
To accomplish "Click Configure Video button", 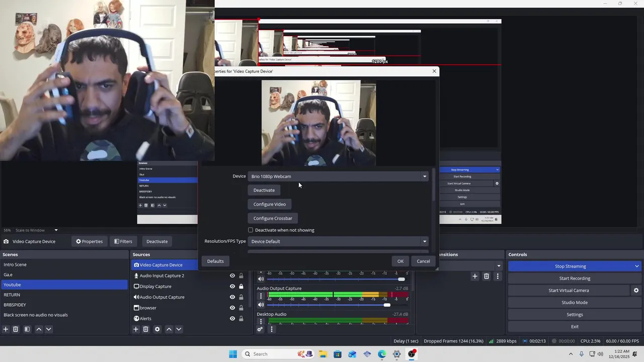I will 270,204.
